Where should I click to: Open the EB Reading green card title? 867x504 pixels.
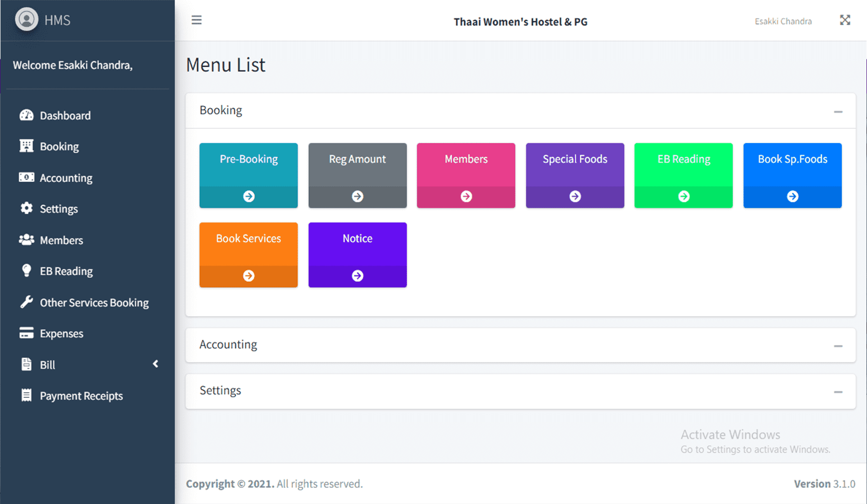684,159
